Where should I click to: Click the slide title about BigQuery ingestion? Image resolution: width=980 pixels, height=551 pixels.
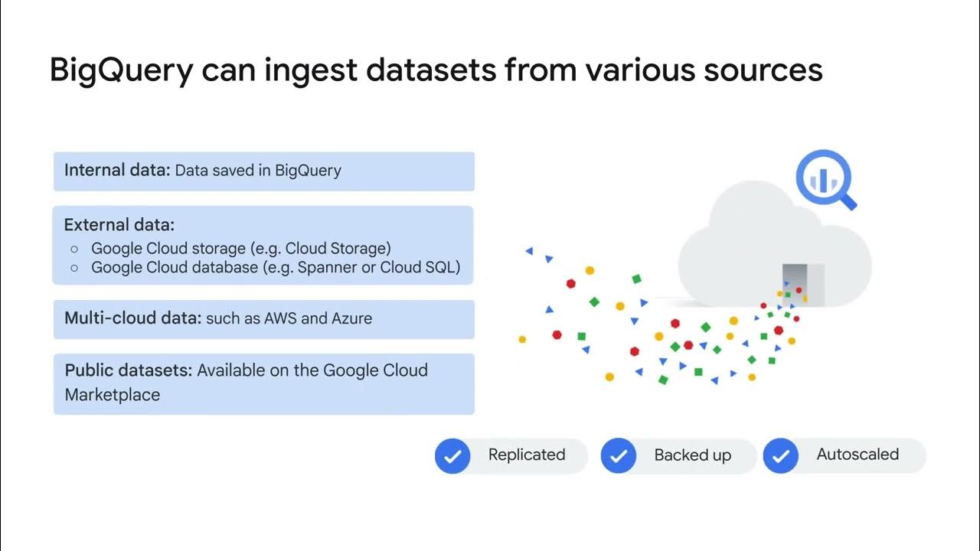point(436,70)
